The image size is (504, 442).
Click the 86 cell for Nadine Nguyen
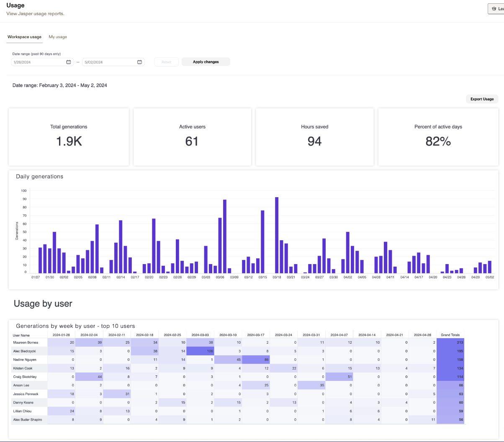256,360
